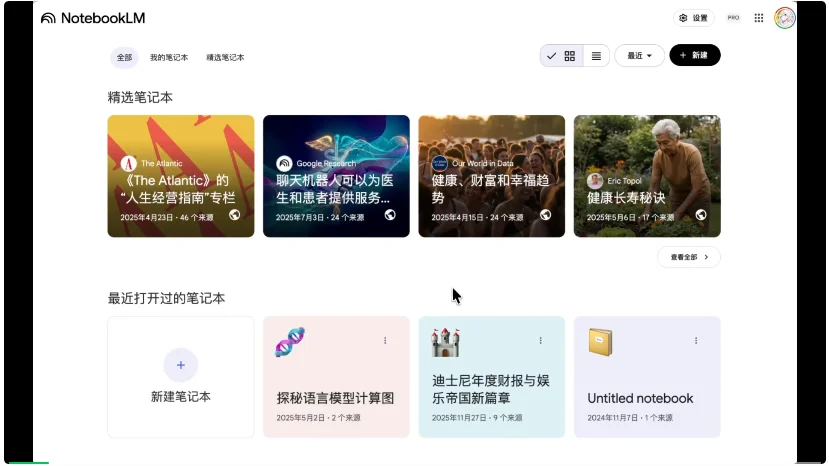Click the globe icon on 健康、财富 card
This screenshot has height=466, width=829.
546,215
